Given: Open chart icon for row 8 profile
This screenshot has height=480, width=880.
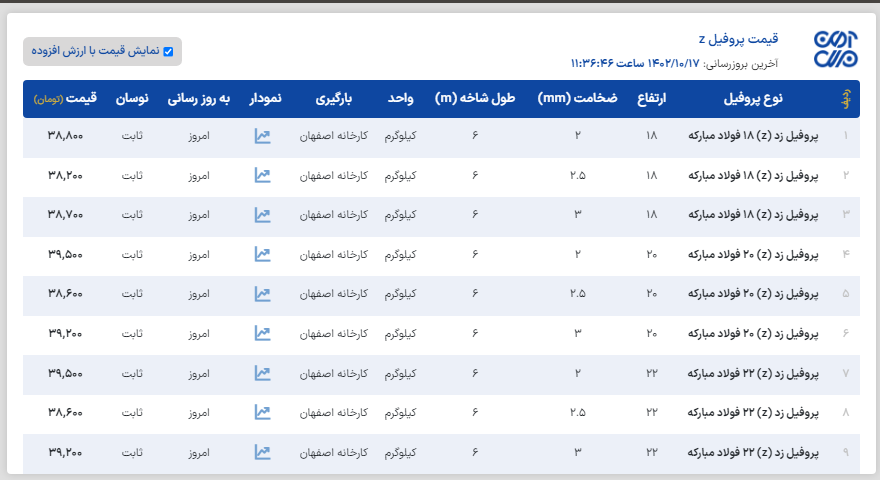Looking at the screenshot, I should click(262, 412).
